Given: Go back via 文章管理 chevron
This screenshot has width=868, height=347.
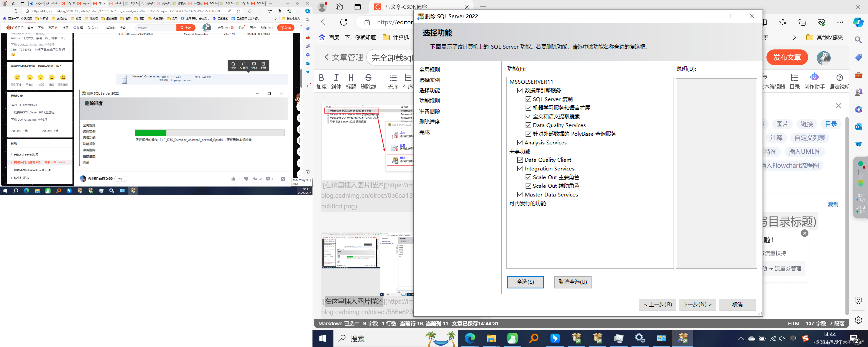Looking at the screenshot, I should (326, 57).
